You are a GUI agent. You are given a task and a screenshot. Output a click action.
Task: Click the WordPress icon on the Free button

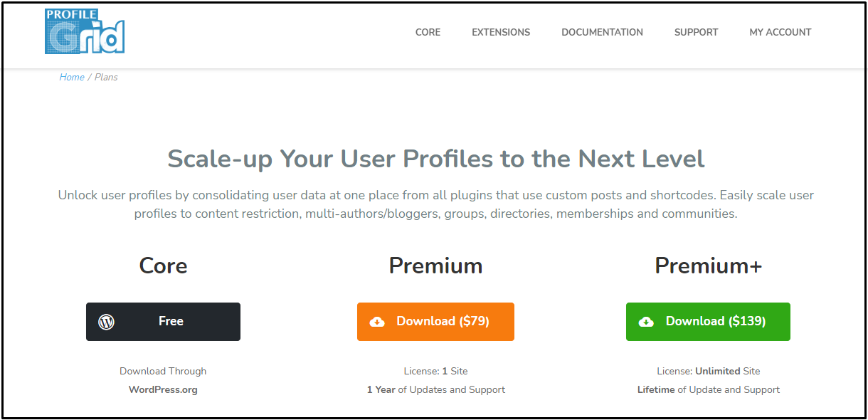coord(107,322)
